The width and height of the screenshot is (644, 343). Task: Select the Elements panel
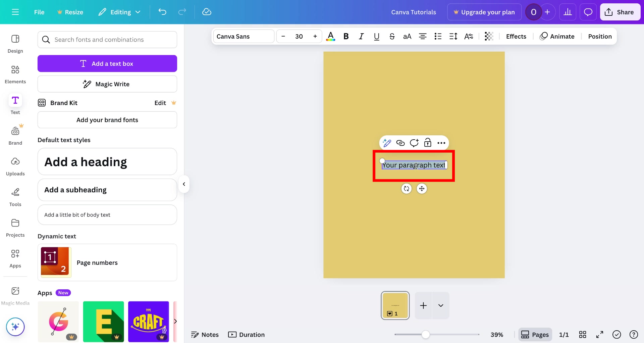(15, 74)
